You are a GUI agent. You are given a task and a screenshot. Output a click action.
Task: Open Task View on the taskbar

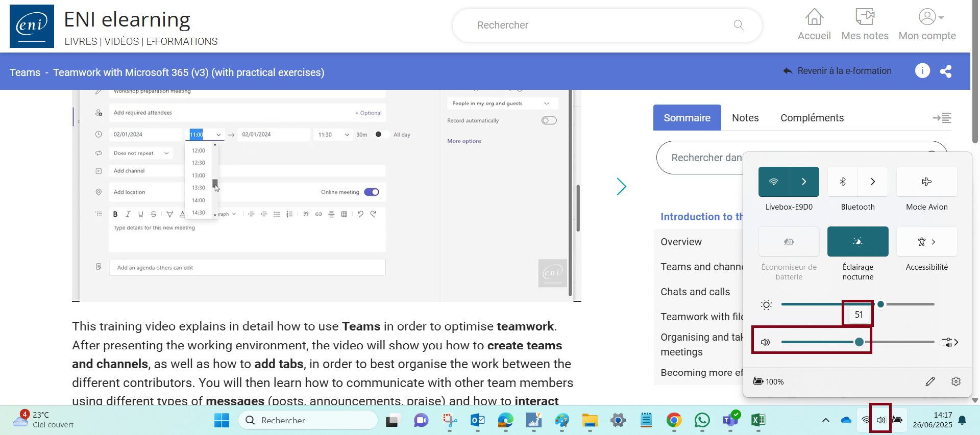391,420
